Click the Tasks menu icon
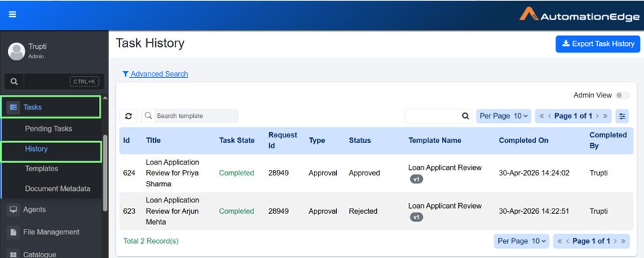644x258 pixels. (x=14, y=108)
